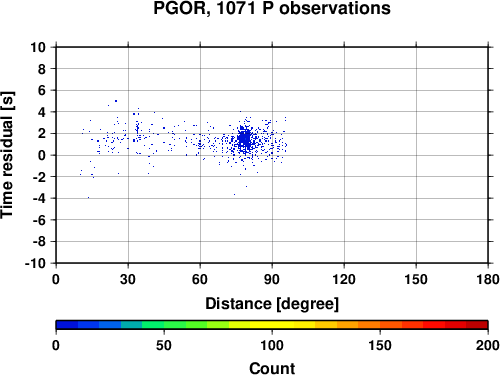Image resolution: width=500 pixels, height=375 pixels.
Task: Click the y-axis tick label '-10'
Action: coord(35,263)
